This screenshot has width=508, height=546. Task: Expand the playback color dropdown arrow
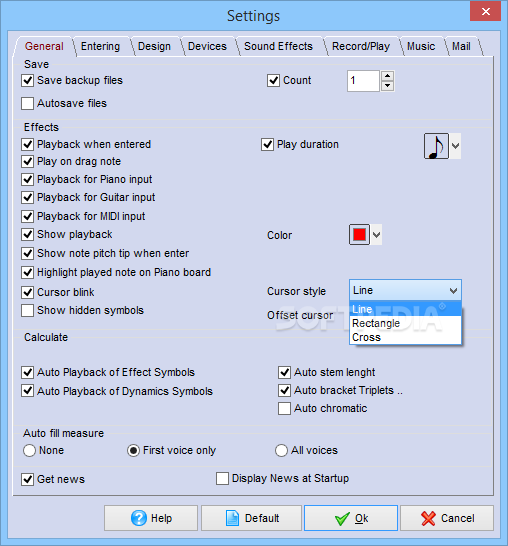click(x=376, y=235)
